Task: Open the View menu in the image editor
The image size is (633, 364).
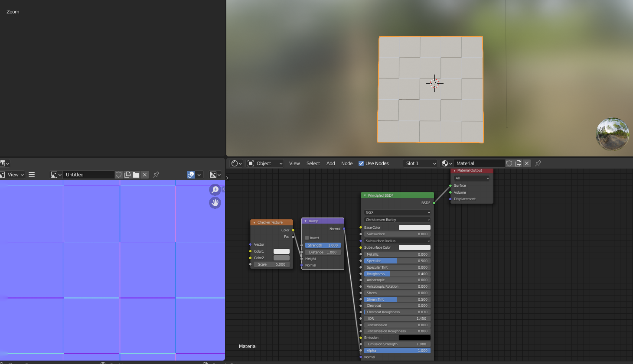Action: 13,175
